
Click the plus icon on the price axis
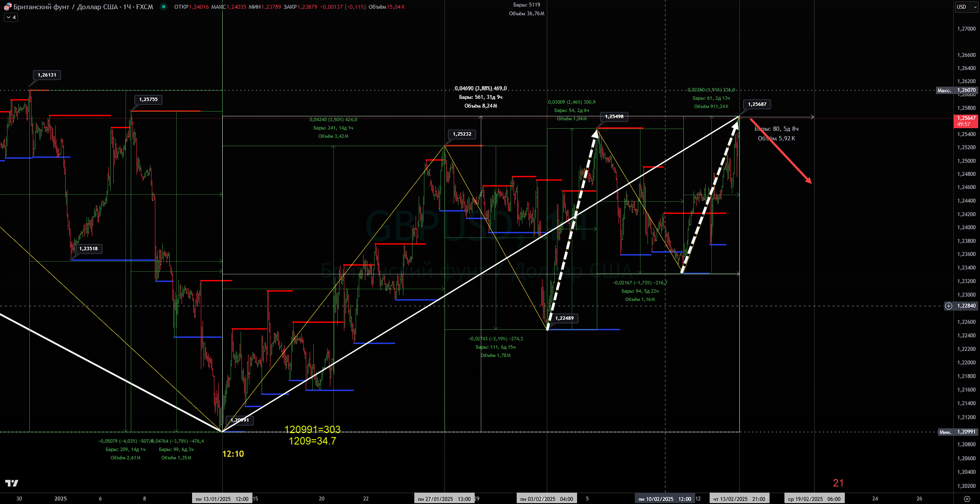coord(948,306)
